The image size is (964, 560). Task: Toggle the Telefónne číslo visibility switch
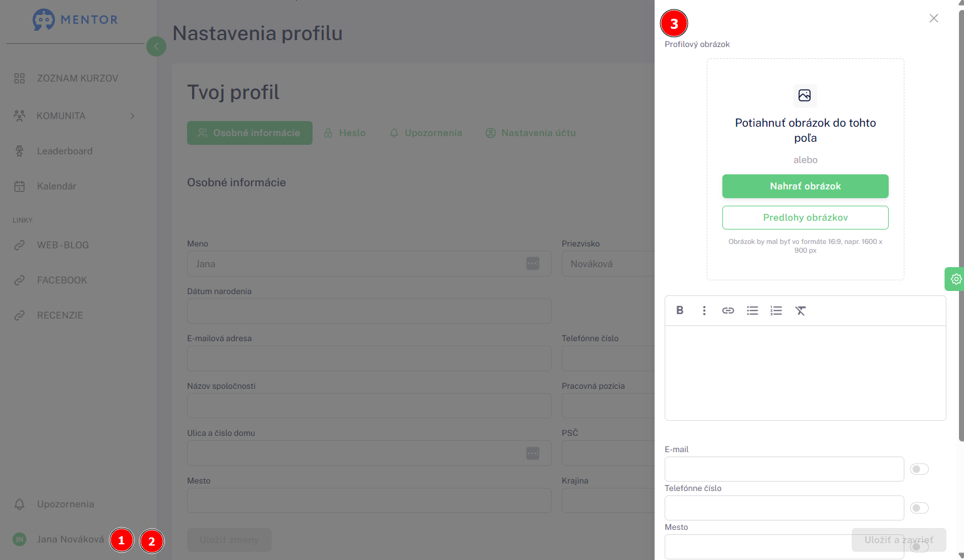(x=919, y=508)
